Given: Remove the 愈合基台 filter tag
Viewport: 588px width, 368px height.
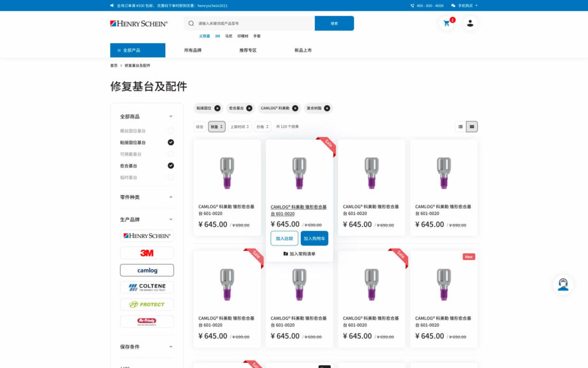Looking at the screenshot, I should (249, 108).
